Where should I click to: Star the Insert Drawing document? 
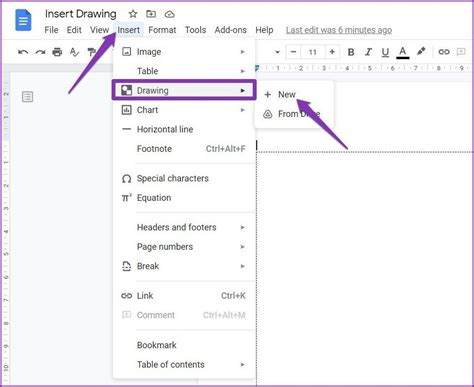(x=133, y=14)
